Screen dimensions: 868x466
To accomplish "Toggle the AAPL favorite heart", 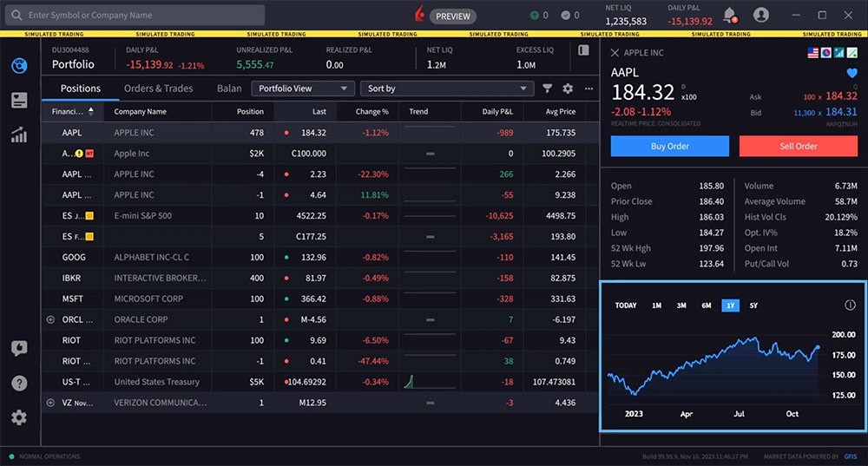I will (x=852, y=73).
